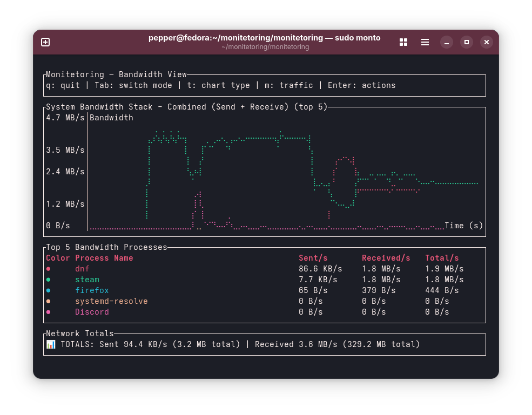This screenshot has width=532, height=415.
Task: Click the 'm: traffic' hint
Action: [289, 85]
